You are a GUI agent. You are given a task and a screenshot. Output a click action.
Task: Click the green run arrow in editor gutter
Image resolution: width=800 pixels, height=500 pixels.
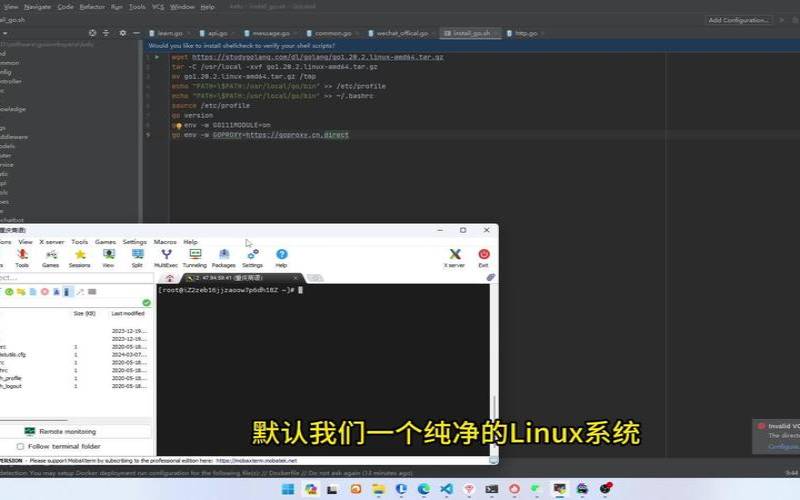(157, 57)
